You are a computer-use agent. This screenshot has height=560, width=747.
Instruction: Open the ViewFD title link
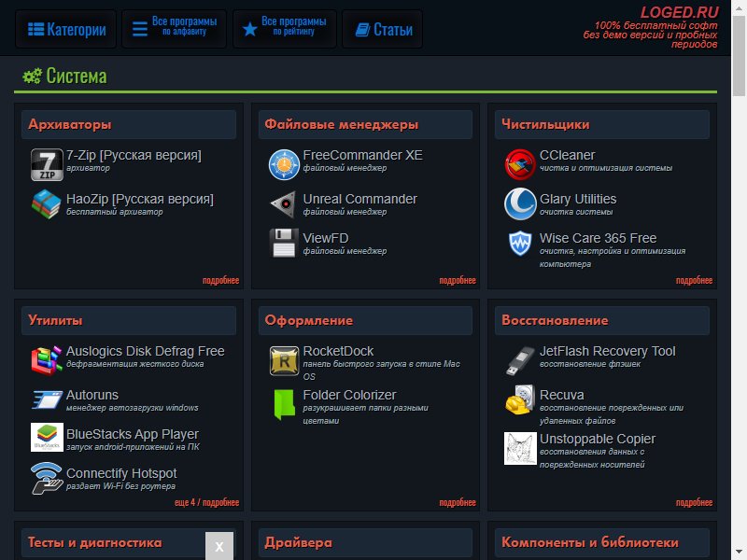pos(326,238)
